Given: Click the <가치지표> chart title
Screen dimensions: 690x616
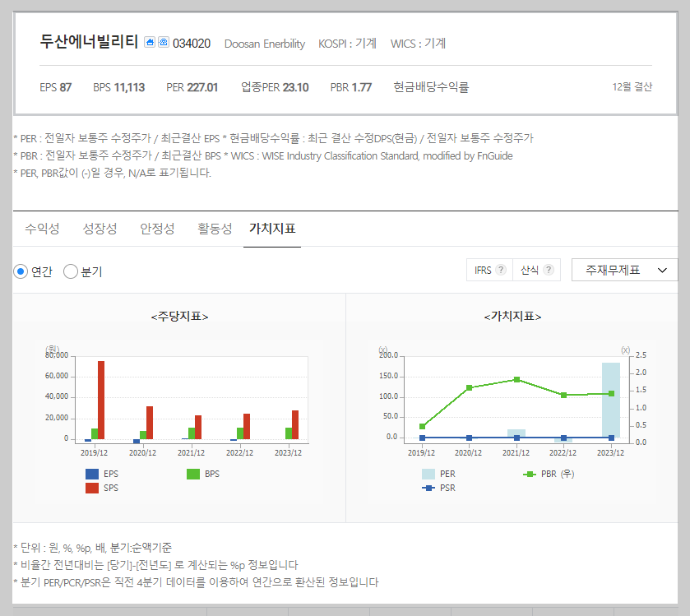Looking at the screenshot, I should click(512, 317).
